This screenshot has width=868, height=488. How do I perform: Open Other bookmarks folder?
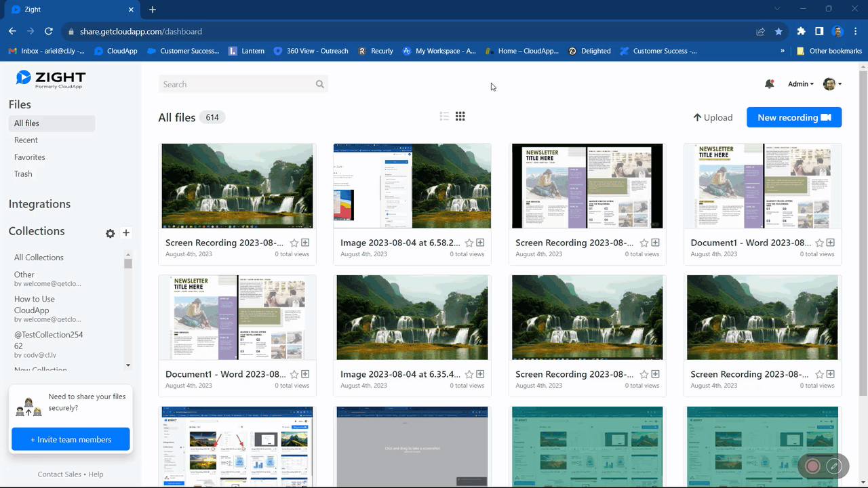pyautogui.click(x=829, y=51)
